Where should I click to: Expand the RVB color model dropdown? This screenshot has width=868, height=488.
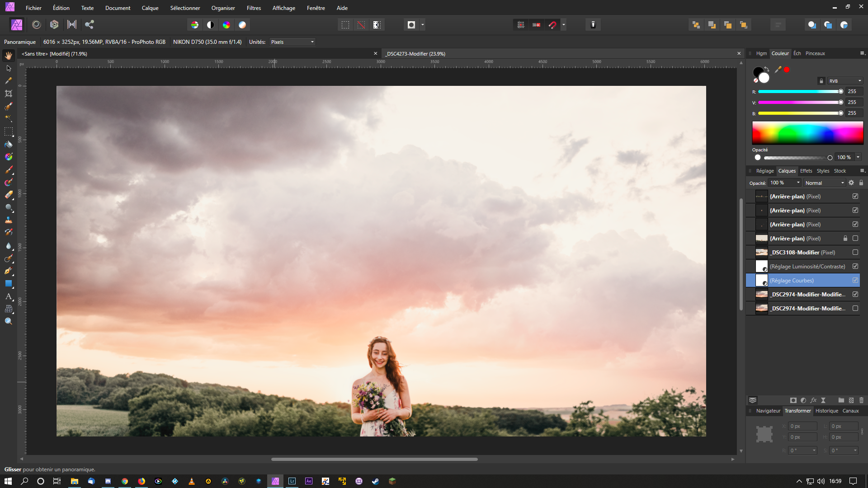pos(845,81)
